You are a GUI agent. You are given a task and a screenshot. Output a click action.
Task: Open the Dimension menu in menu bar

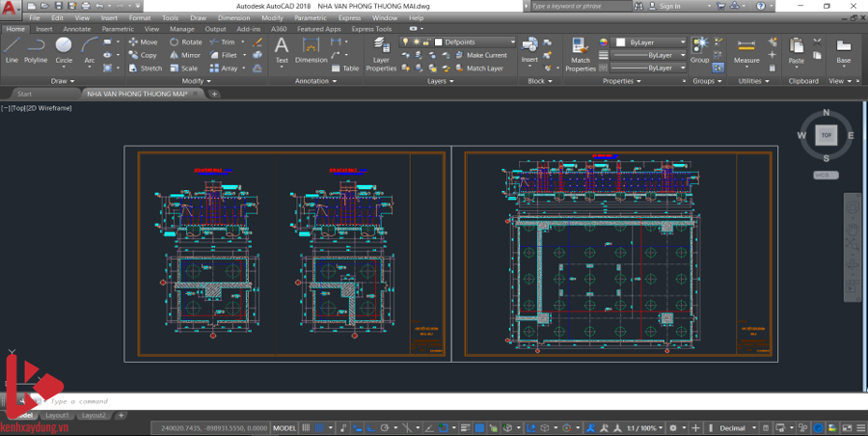(x=233, y=17)
